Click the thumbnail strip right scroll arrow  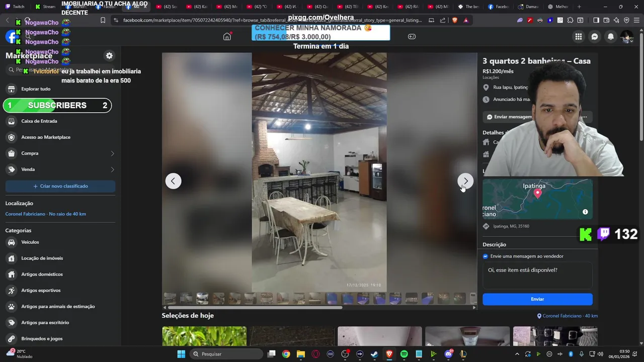pyautogui.click(x=474, y=307)
